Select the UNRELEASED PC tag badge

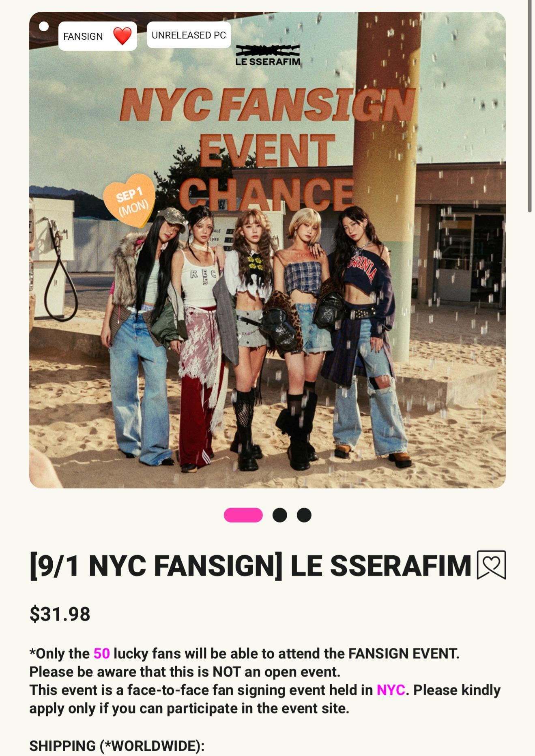(x=189, y=35)
